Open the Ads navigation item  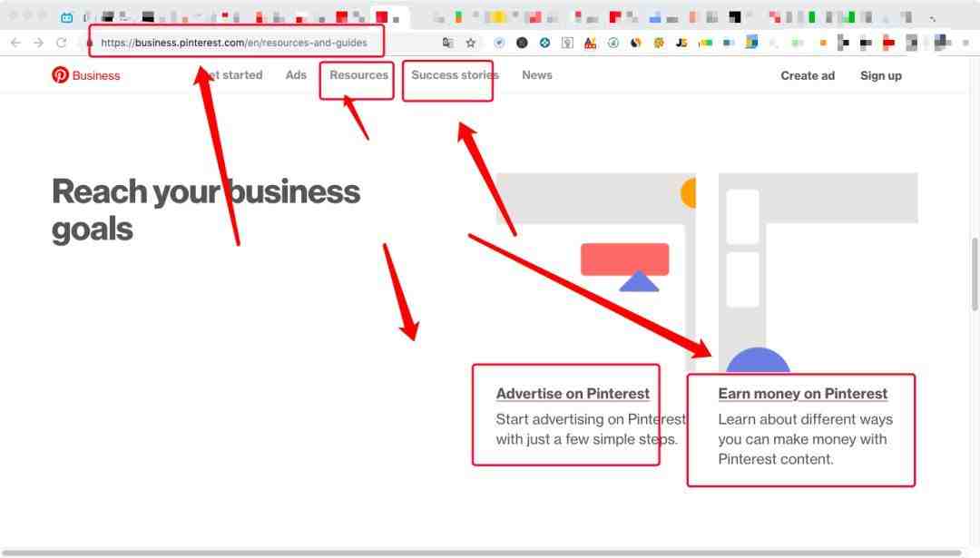point(296,75)
